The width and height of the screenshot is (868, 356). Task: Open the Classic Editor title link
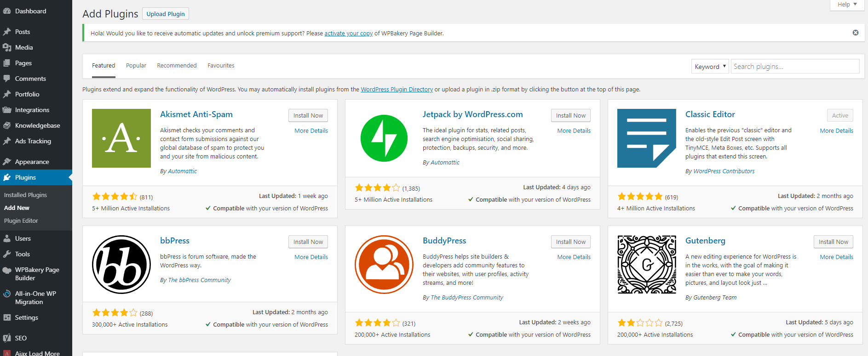pyautogui.click(x=710, y=114)
